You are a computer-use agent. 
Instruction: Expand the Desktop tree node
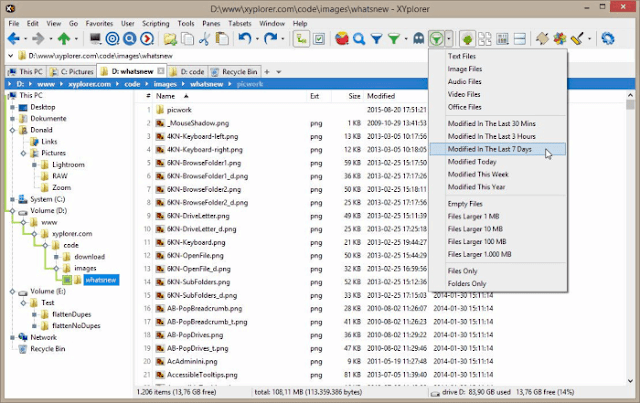[13, 107]
